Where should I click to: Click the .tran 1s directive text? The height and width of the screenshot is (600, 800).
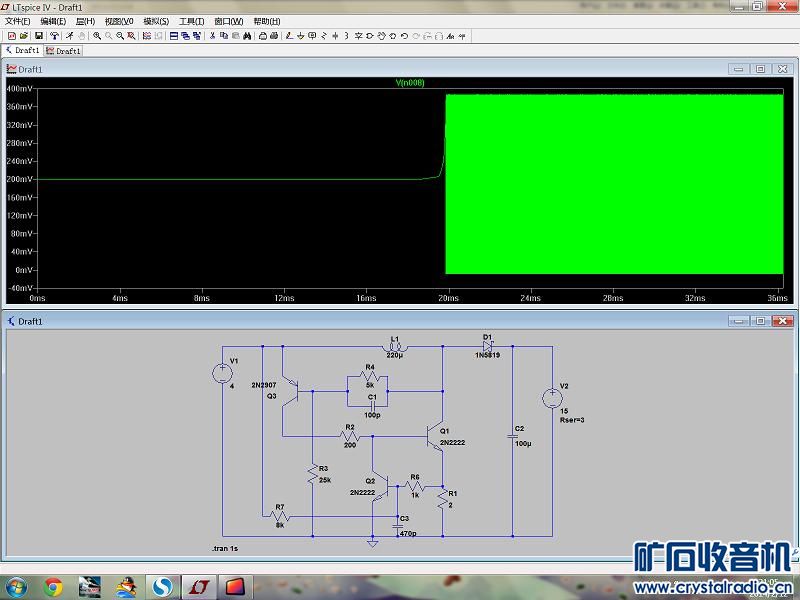click(x=226, y=549)
